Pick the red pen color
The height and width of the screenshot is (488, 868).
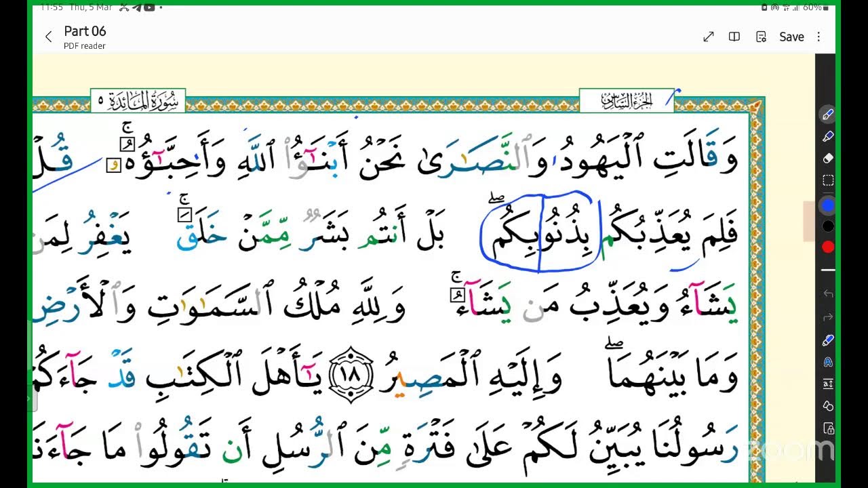[x=828, y=247]
